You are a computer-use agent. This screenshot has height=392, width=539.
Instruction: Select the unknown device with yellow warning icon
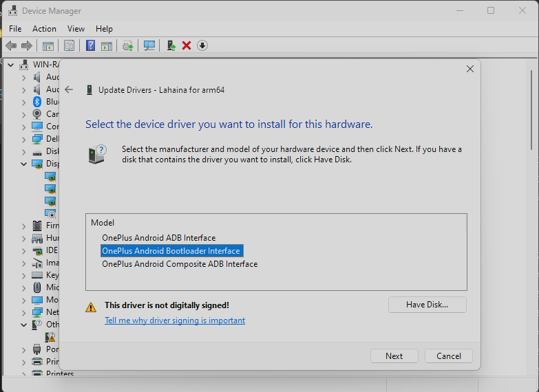click(x=50, y=337)
